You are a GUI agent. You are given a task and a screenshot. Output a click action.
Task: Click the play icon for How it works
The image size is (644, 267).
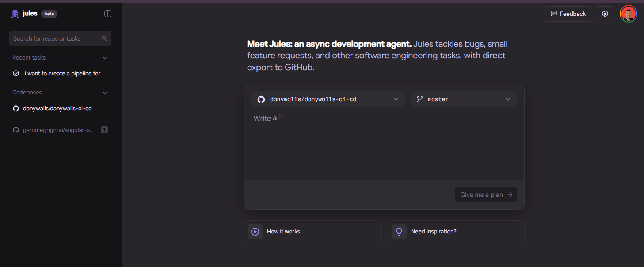coord(255,231)
